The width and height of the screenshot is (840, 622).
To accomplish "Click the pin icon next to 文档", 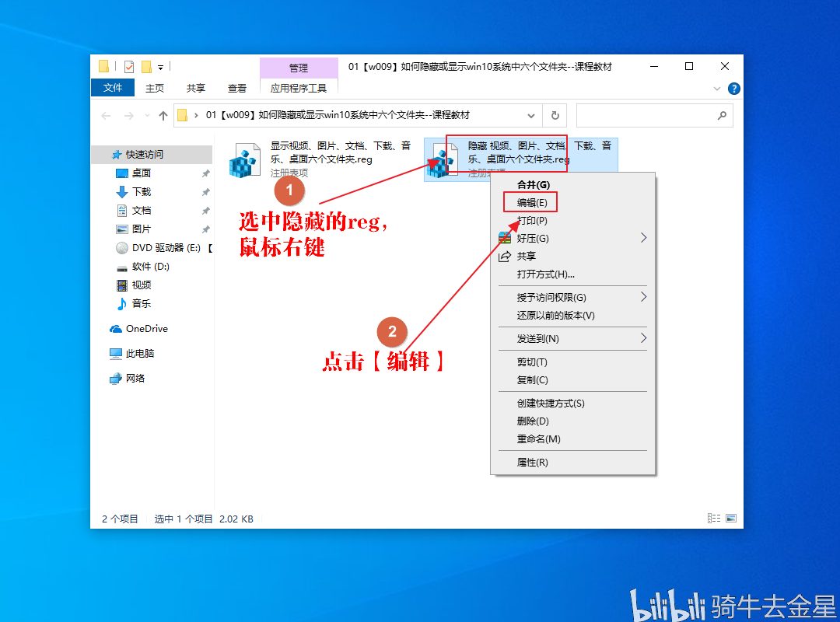I will tap(205, 211).
